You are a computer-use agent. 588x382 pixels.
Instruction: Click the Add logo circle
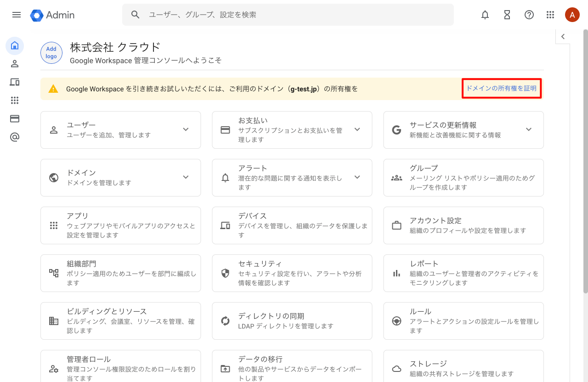click(51, 53)
